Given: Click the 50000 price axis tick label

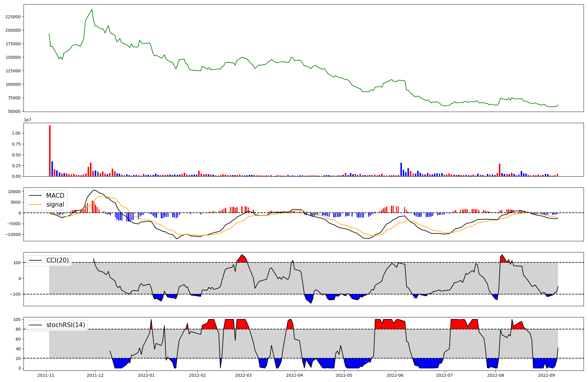Looking at the screenshot, I should click(x=14, y=111).
